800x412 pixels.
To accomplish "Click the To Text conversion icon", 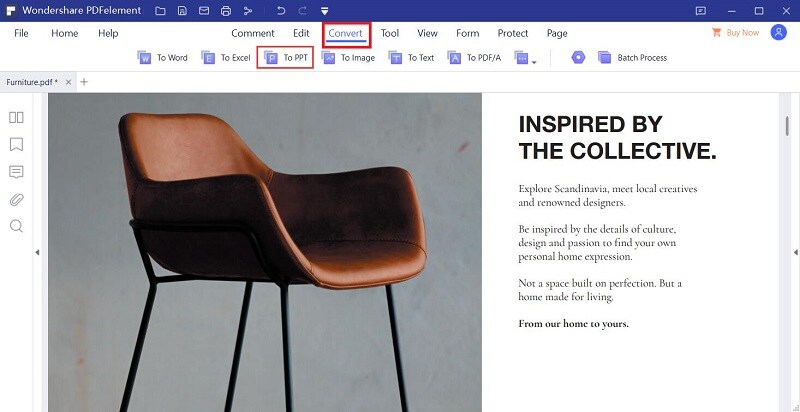I will tap(411, 58).
